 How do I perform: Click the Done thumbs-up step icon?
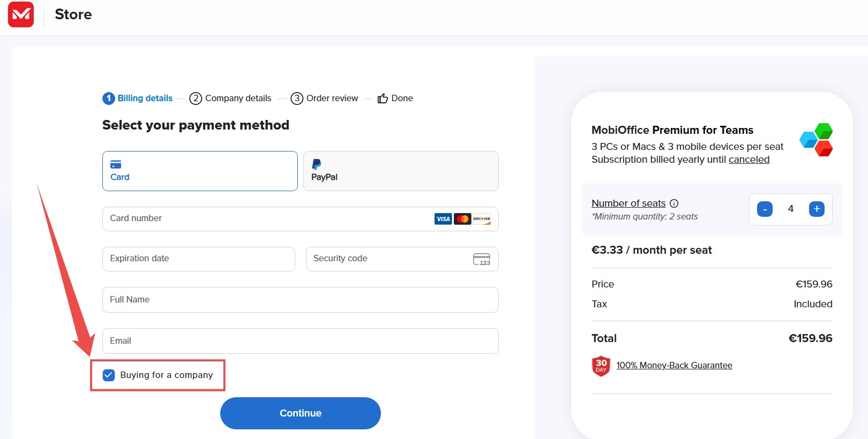[x=383, y=98]
